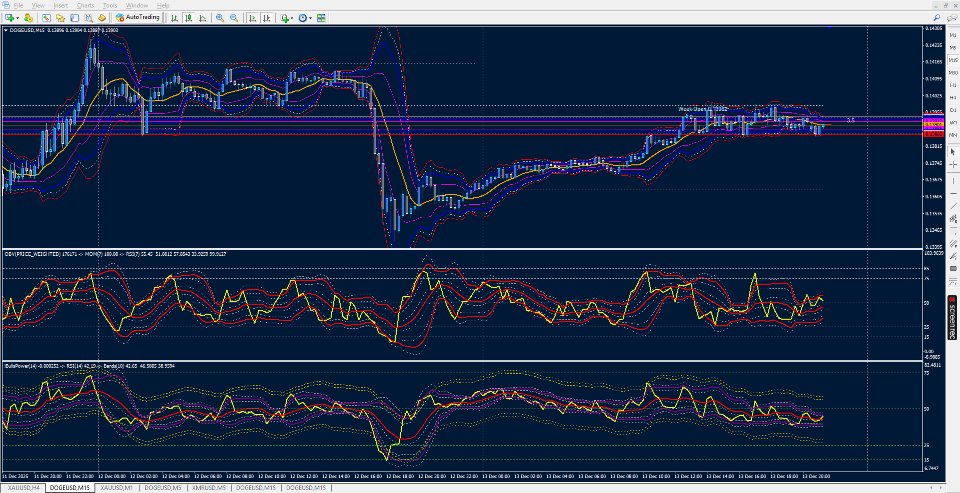
Task: Switch chart to Candlesticks type
Action: click(x=189, y=18)
